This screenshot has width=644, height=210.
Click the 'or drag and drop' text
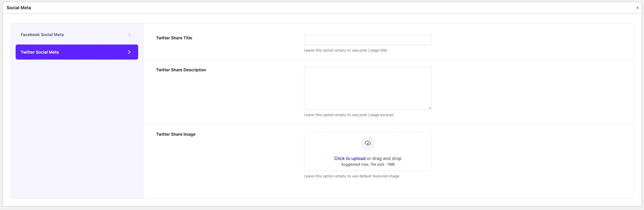[384, 158]
